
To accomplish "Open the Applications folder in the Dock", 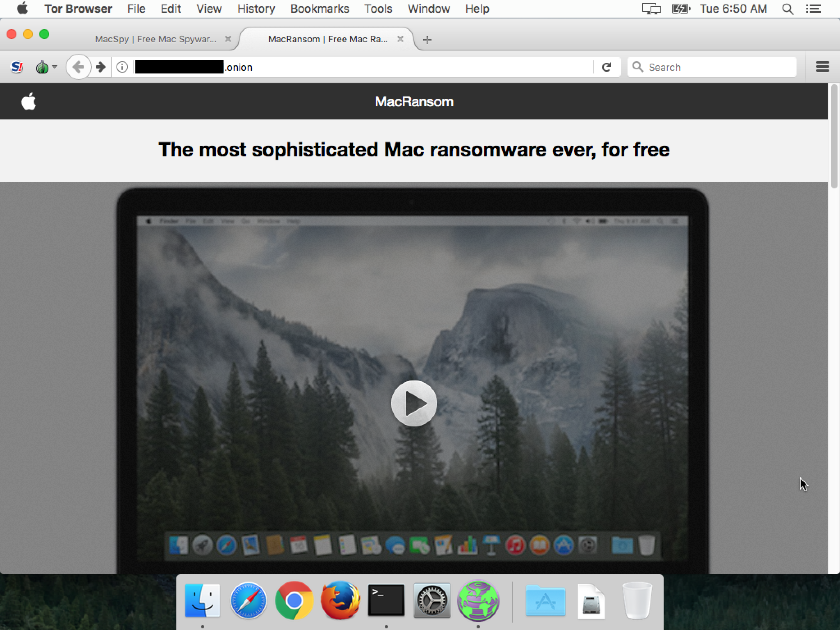I will 545,600.
